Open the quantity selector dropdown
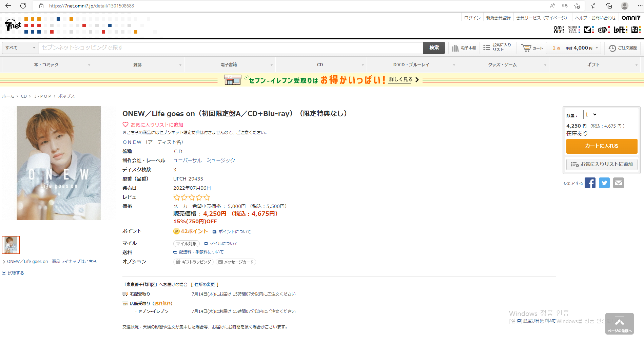Screen dimensions: 644x341 (x=590, y=115)
